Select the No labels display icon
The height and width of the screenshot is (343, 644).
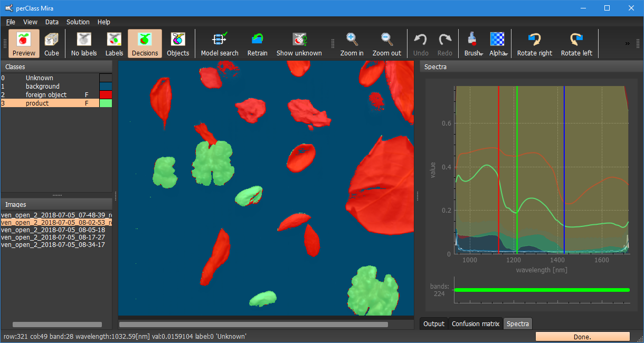pos(84,43)
